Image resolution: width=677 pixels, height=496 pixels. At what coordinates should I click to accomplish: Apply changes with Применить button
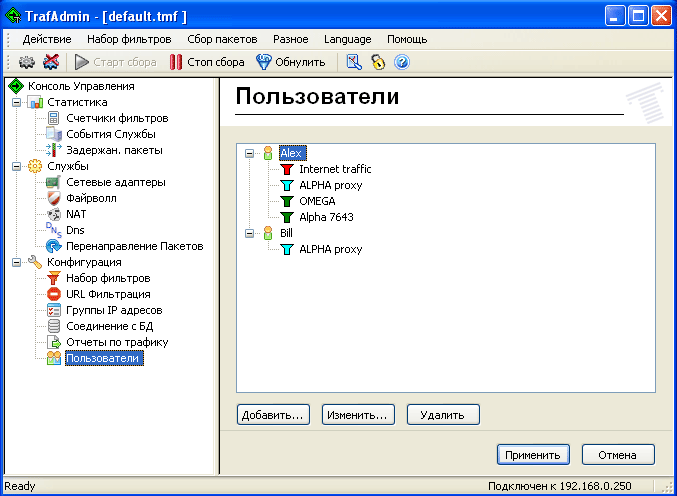coord(533,455)
